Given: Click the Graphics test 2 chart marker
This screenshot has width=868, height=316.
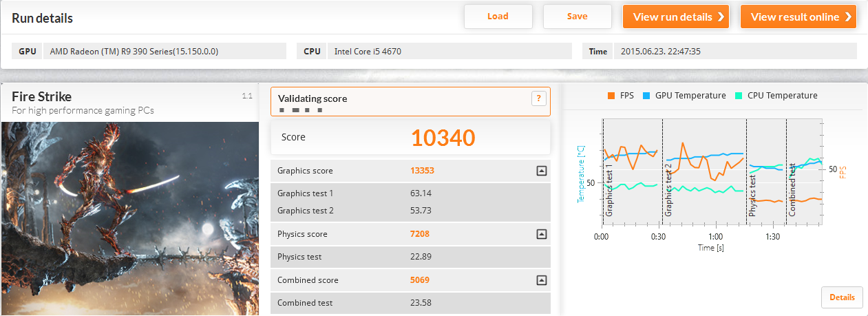Looking at the screenshot, I should coord(668,190).
